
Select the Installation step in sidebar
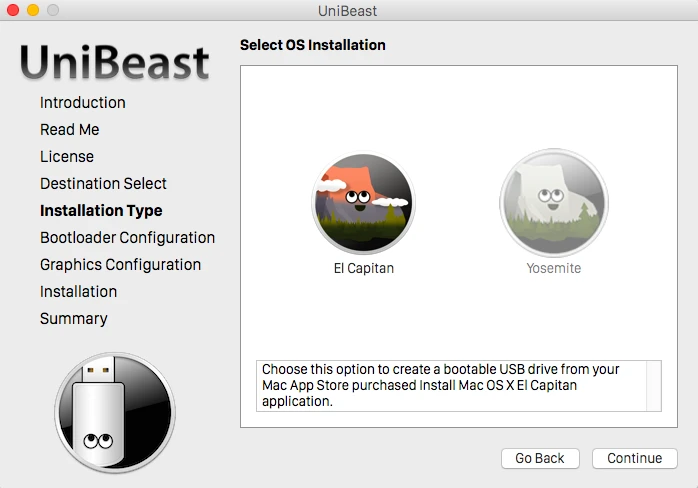[78, 292]
